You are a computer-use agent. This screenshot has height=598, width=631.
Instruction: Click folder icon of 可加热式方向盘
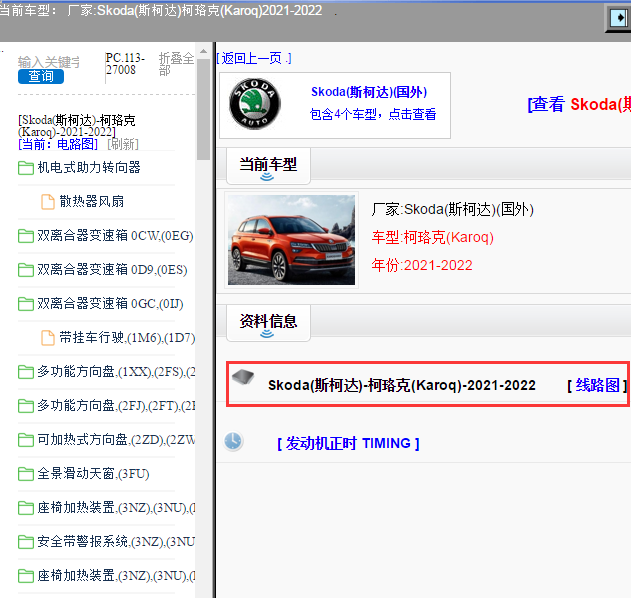tap(26, 440)
